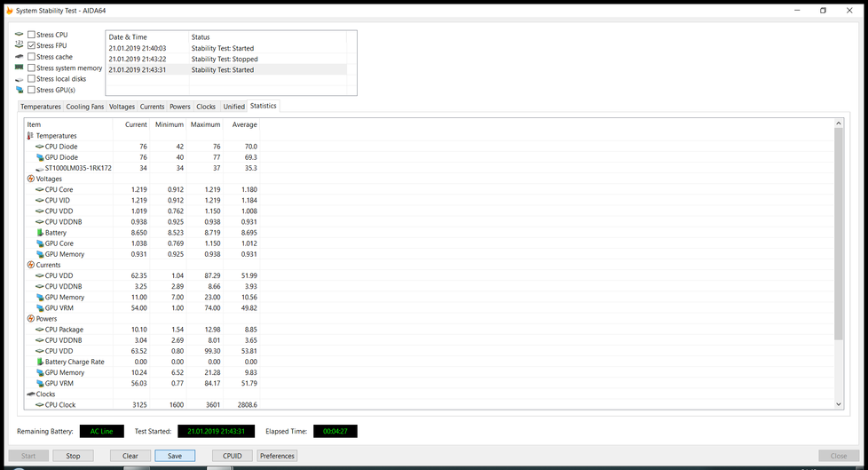
Task: Click the Save button
Action: pos(175,456)
